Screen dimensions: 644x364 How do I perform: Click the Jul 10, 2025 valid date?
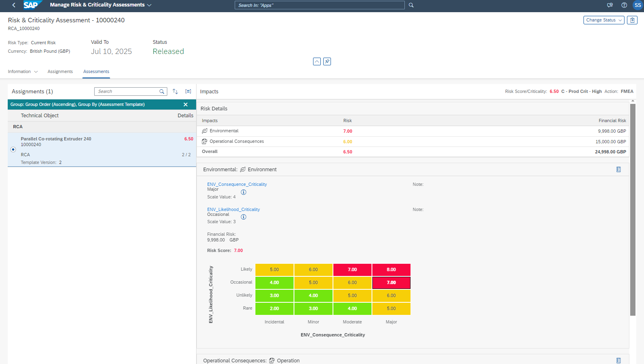(111, 52)
